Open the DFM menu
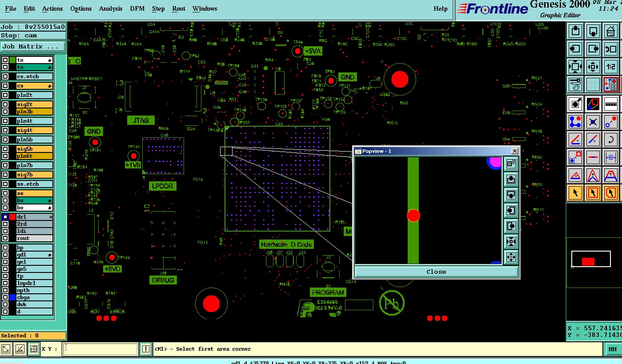Screen dimensions: 622x364 pos(137,8)
